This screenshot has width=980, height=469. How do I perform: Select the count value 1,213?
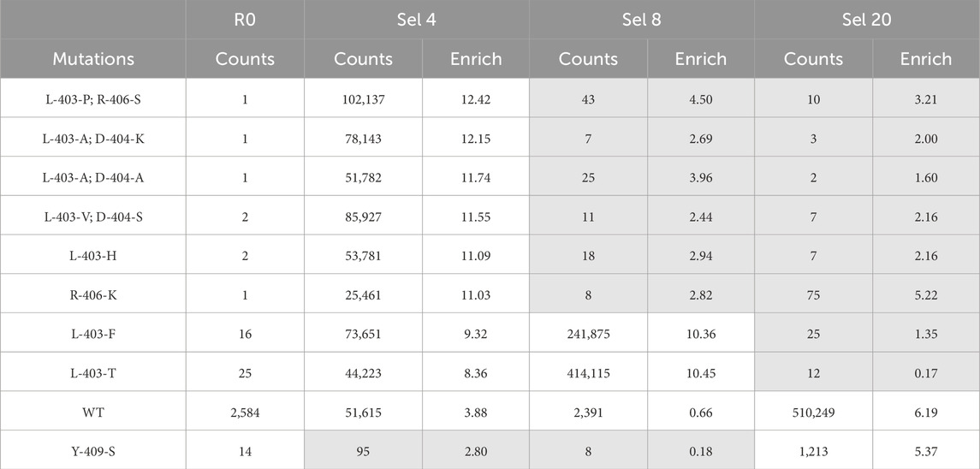[x=814, y=450]
